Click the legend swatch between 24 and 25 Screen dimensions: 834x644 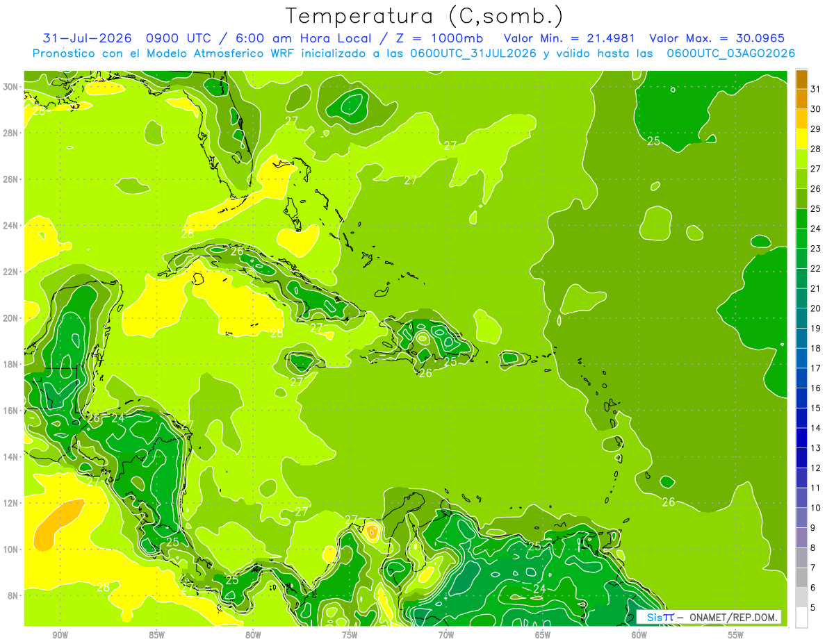tap(801, 219)
